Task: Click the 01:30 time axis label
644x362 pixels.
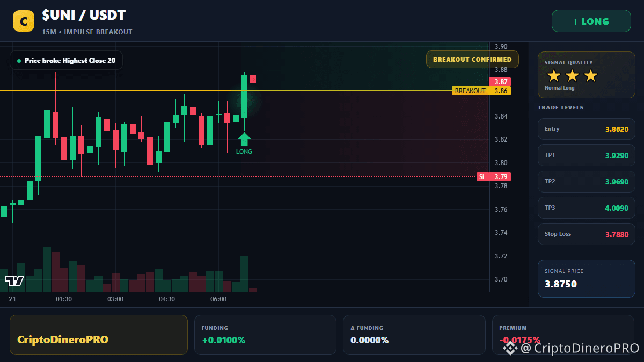Action: click(64, 299)
